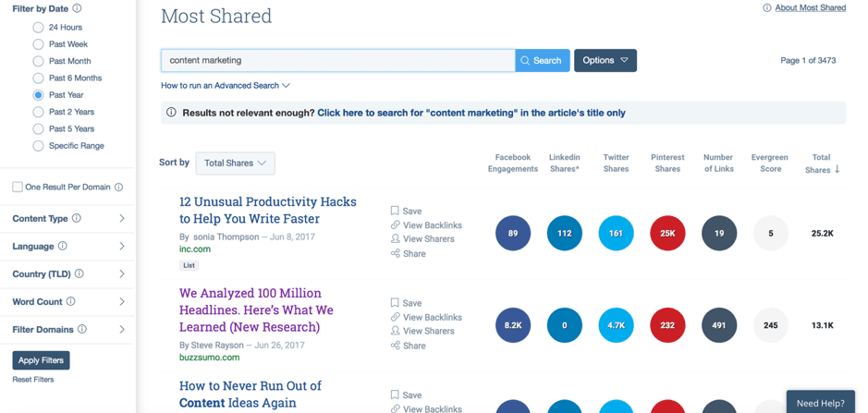Click the info icon beside About Most Shared

point(767,7)
